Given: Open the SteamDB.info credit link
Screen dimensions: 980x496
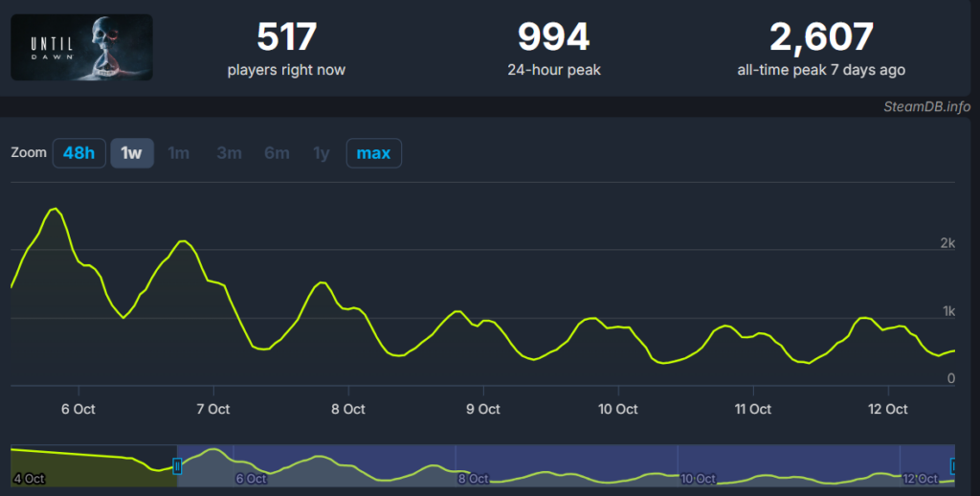Looking at the screenshot, I should click(x=925, y=106).
